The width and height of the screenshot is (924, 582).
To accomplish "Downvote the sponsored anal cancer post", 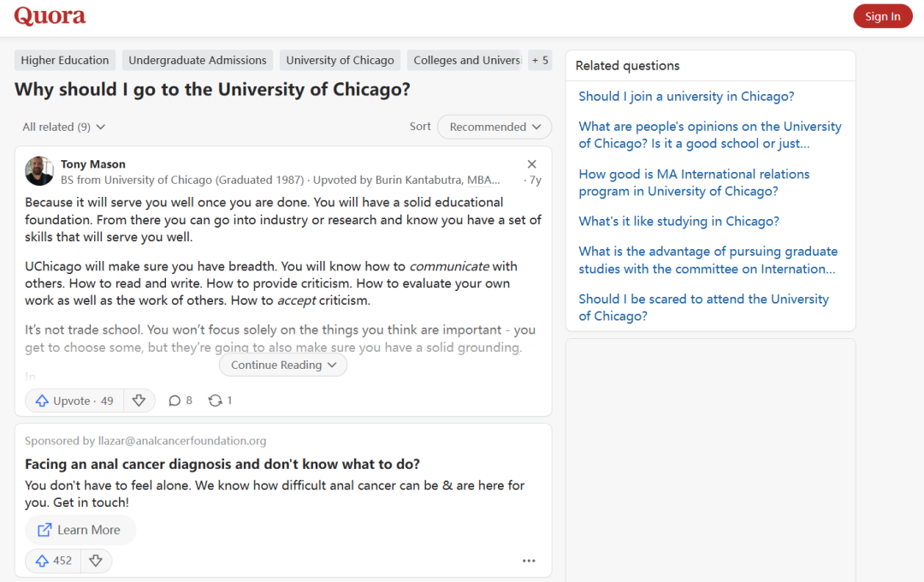I will coord(96,561).
